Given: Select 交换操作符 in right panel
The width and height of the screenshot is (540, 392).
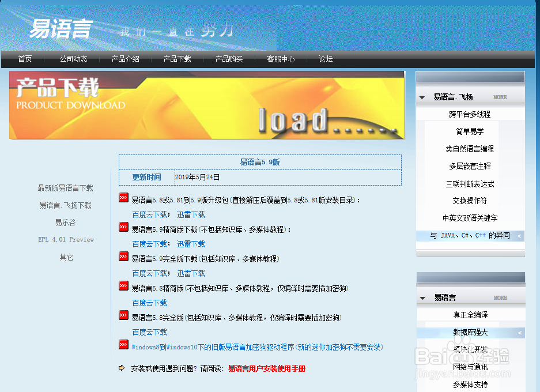Looking at the screenshot, I should tap(470, 201).
